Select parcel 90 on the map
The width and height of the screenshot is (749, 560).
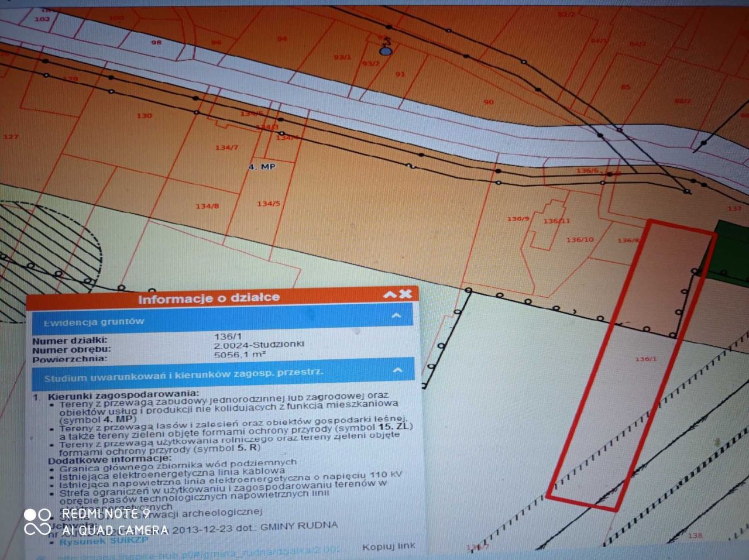click(x=489, y=102)
